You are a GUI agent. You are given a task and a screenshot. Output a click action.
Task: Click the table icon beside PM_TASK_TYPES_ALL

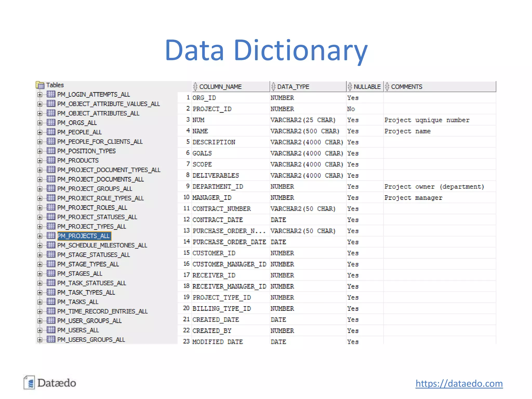tap(51, 292)
